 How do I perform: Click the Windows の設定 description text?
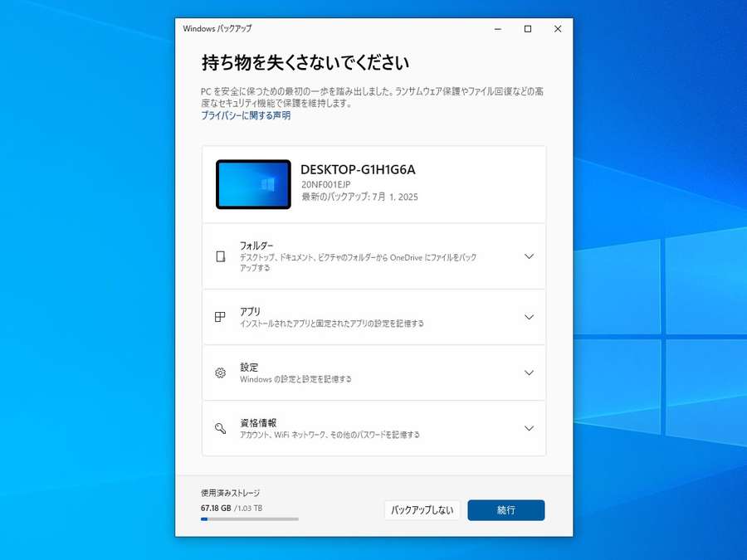(x=295, y=379)
